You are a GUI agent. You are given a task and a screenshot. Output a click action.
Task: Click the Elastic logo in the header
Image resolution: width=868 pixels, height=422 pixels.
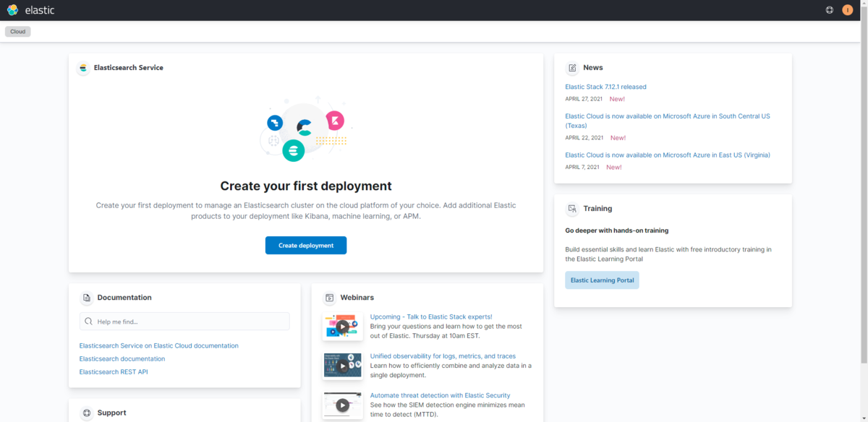12,10
